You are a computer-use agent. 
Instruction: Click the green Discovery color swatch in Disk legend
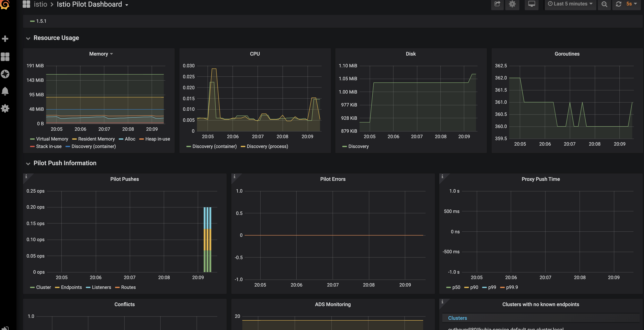coord(344,146)
